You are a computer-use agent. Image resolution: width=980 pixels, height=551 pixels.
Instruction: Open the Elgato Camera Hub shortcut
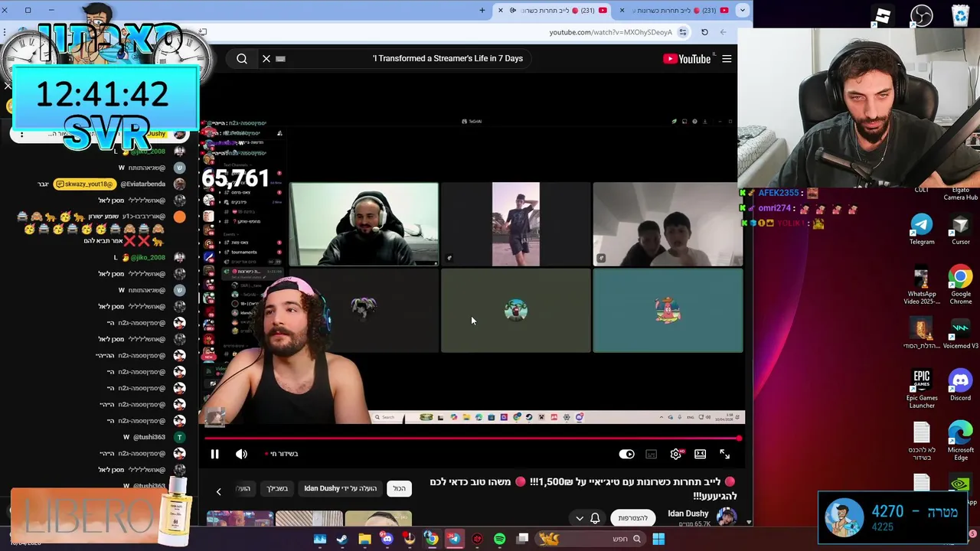tap(960, 193)
